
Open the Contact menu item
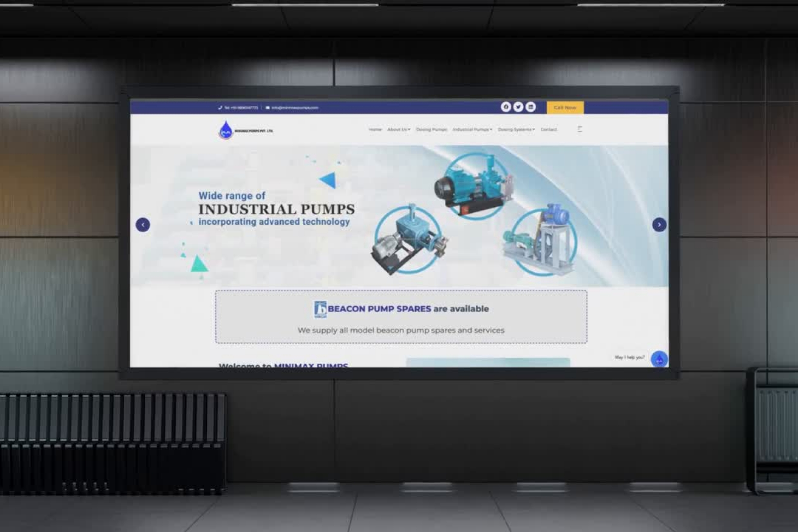click(x=549, y=130)
